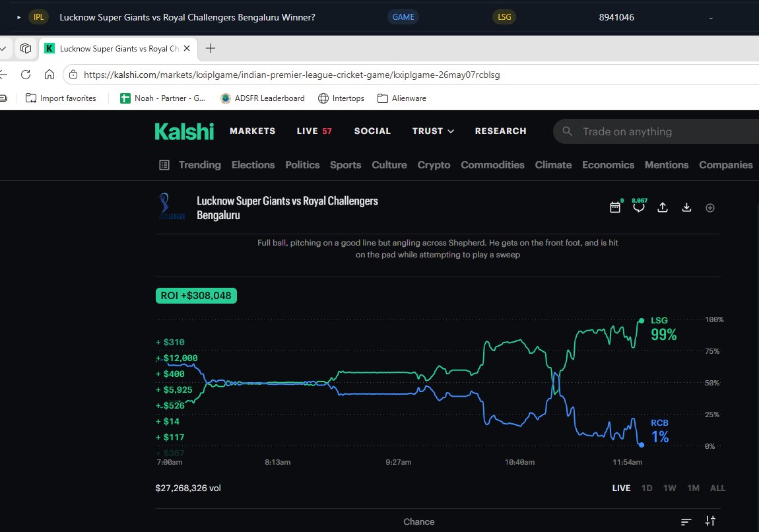Click the GAME tag in top row

(x=403, y=17)
